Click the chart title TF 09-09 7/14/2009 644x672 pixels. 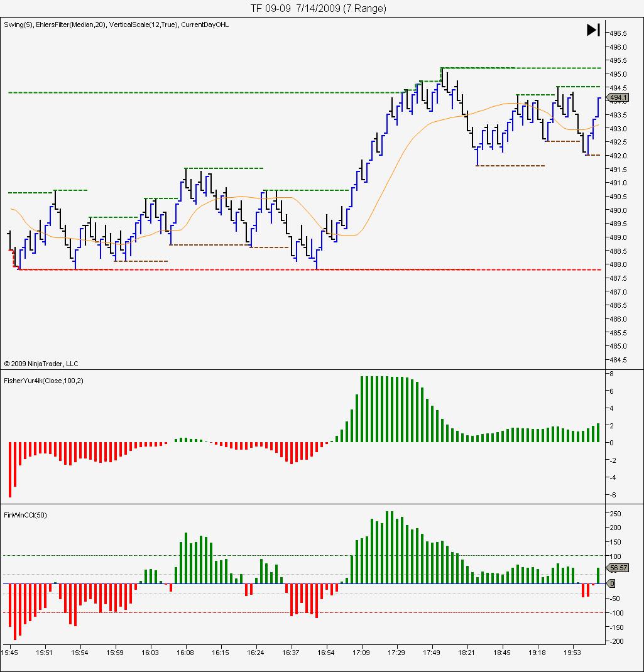click(319, 8)
